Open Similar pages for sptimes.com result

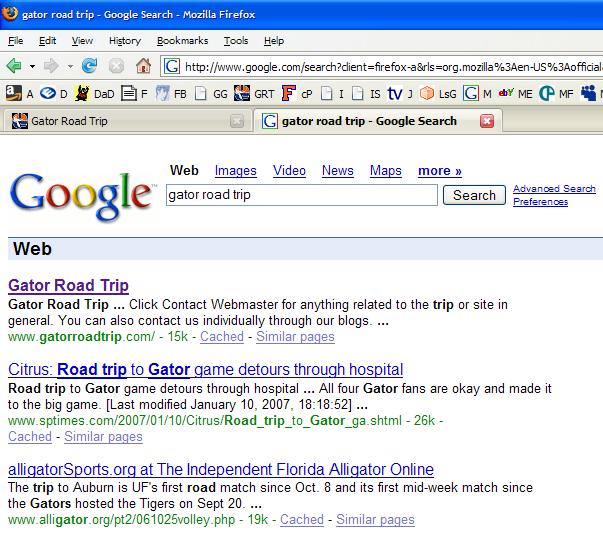tap(103, 437)
